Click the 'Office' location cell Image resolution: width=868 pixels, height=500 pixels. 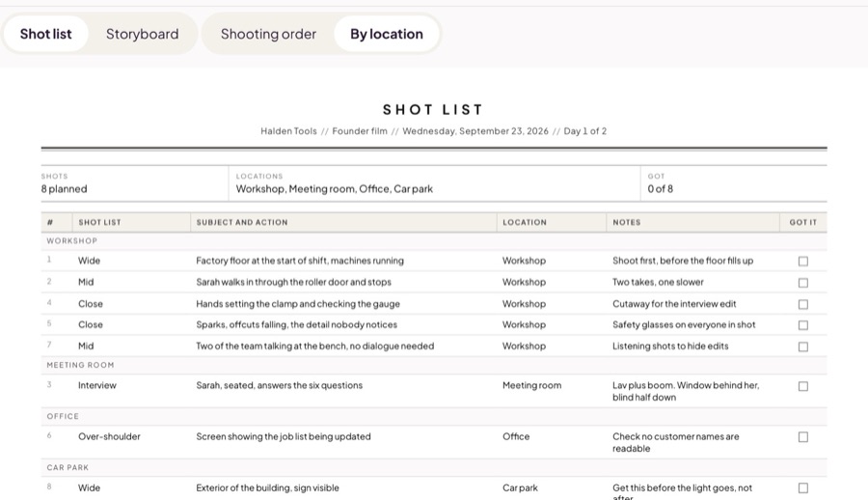[516, 437]
